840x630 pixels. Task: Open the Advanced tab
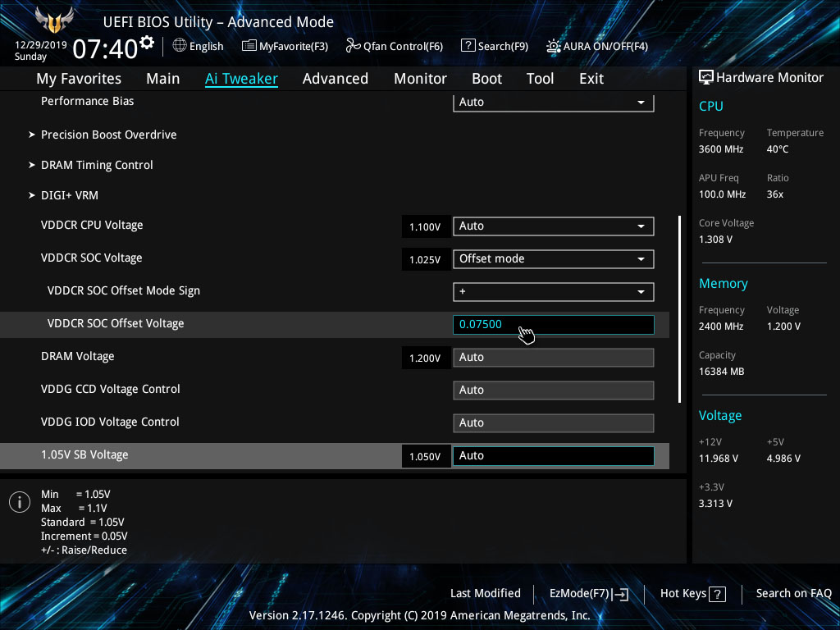pos(336,79)
